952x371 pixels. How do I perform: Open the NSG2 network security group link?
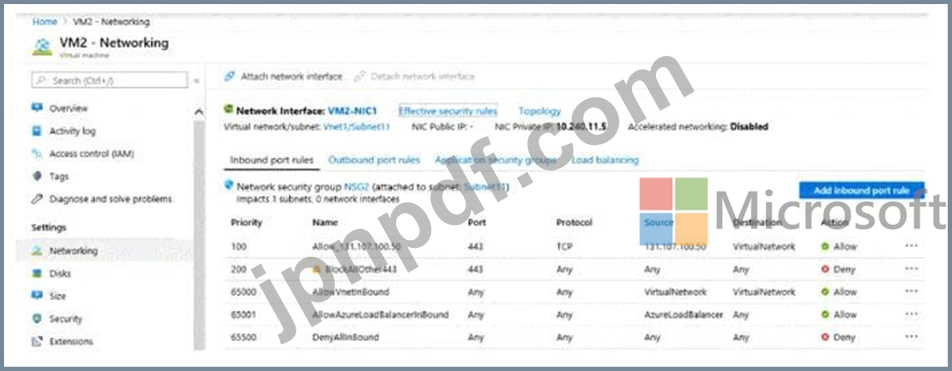coord(356,187)
